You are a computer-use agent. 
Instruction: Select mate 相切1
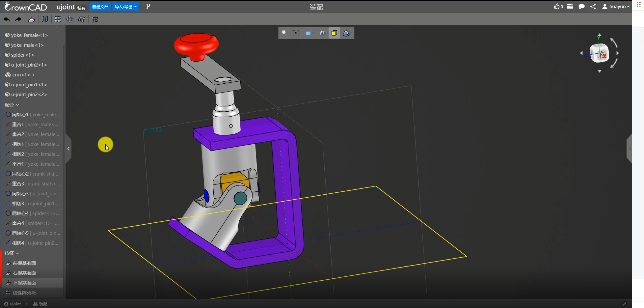point(33,144)
